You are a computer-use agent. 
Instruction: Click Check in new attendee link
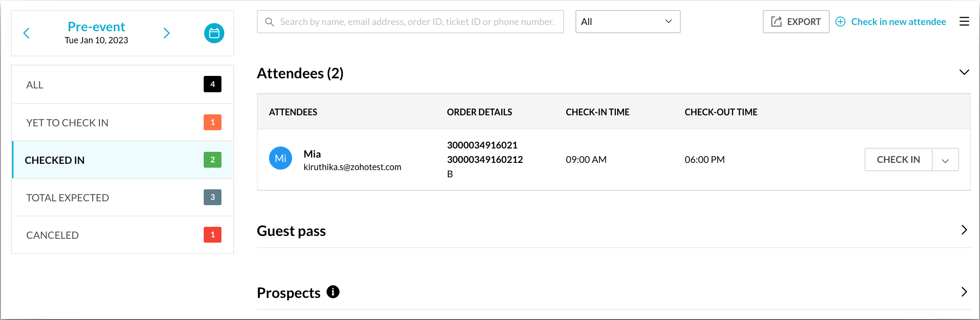(x=898, y=22)
